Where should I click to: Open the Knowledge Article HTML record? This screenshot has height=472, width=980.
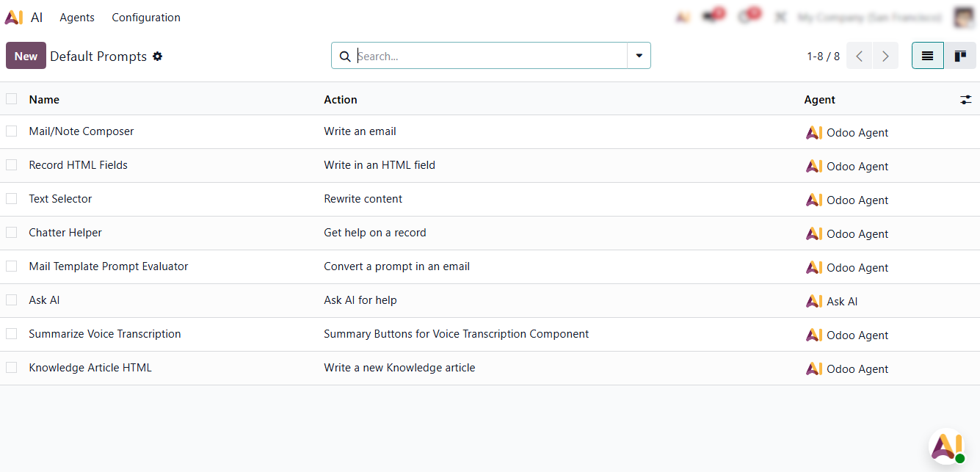(90, 368)
